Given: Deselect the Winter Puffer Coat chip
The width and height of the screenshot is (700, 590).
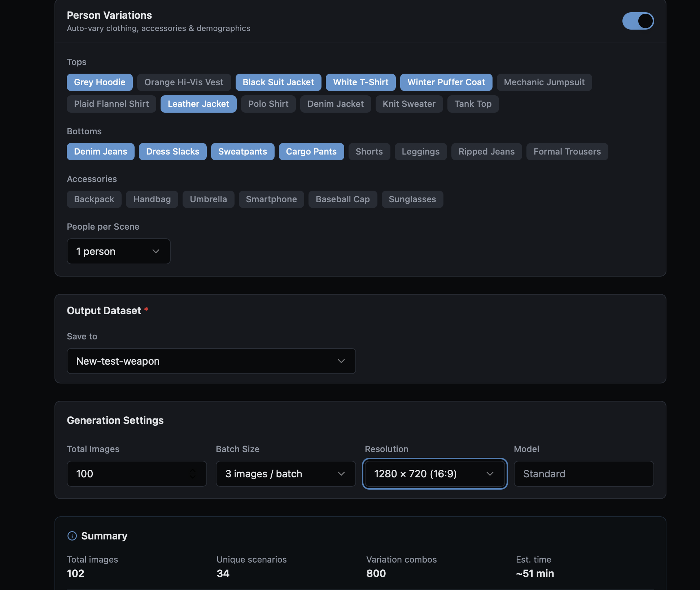Looking at the screenshot, I should tap(446, 82).
